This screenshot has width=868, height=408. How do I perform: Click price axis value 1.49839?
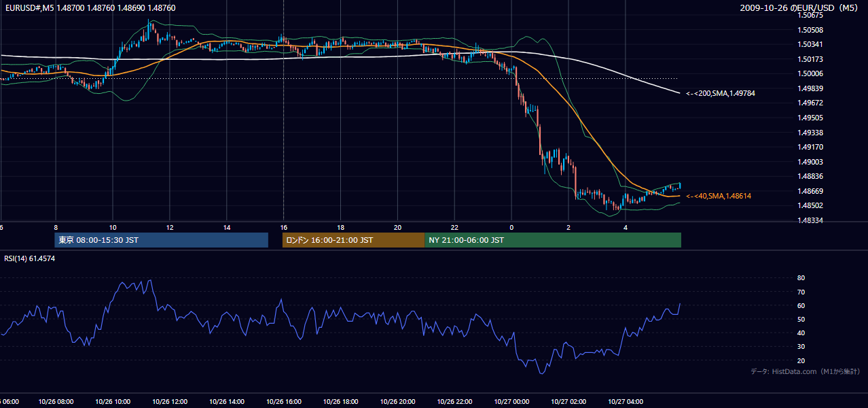point(810,88)
